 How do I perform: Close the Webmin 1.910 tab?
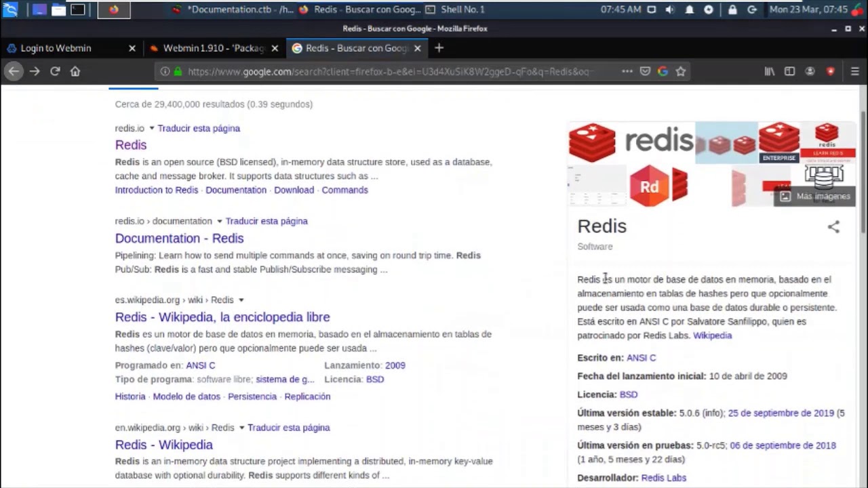click(275, 48)
